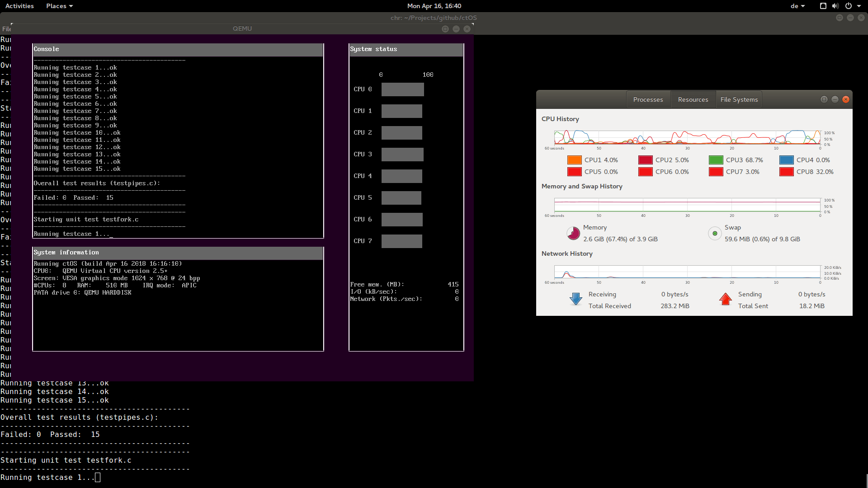Click the volume icon in the top bar
The height and width of the screenshot is (488, 868).
coord(835,6)
